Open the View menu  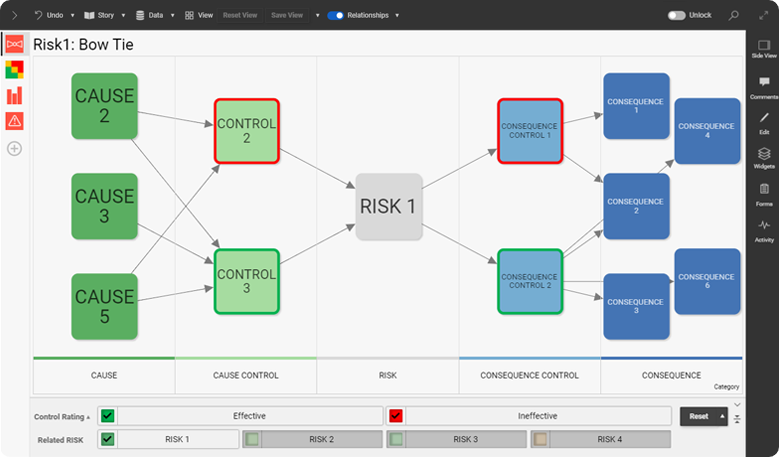(x=199, y=15)
